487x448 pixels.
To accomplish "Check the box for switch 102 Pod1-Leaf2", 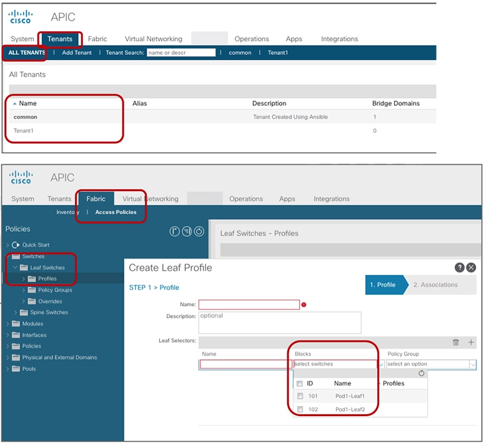I will (x=300, y=409).
